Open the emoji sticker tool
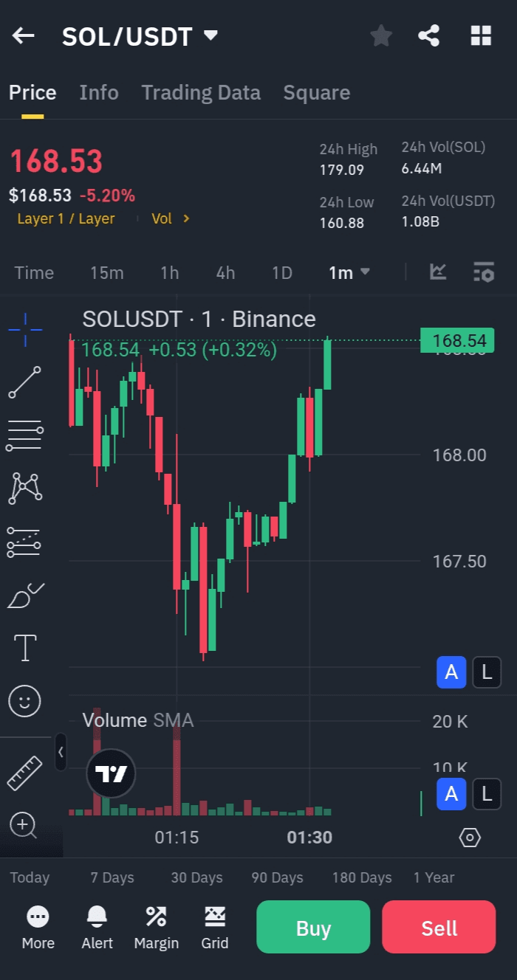 (x=25, y=700)
